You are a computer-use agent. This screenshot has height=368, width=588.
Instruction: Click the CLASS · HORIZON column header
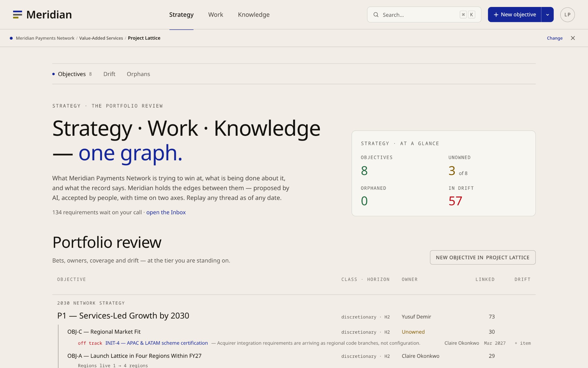click(x=365, y=279)
